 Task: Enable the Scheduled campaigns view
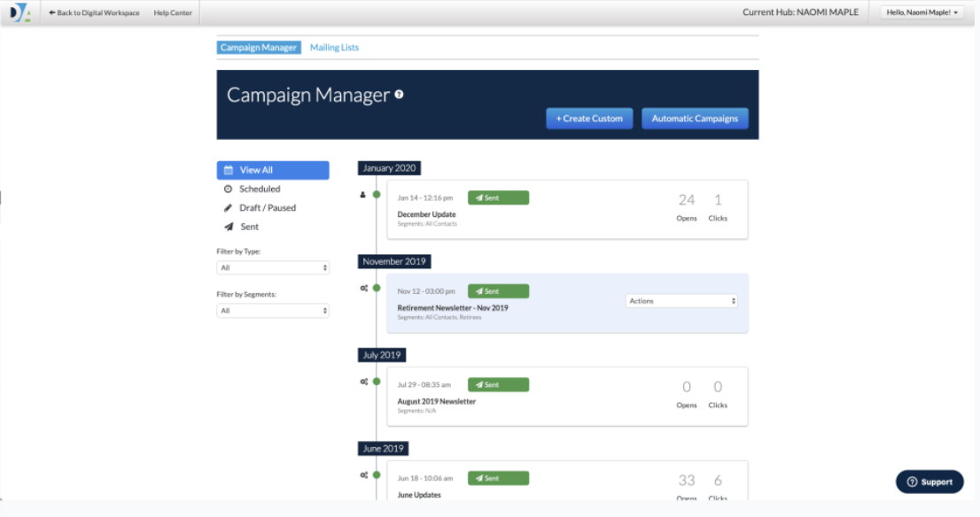pyautogui.click(x=257, y=189)
